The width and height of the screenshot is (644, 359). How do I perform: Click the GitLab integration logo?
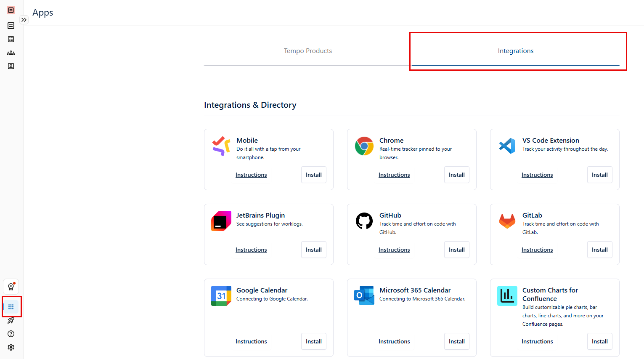pos(507,221)
